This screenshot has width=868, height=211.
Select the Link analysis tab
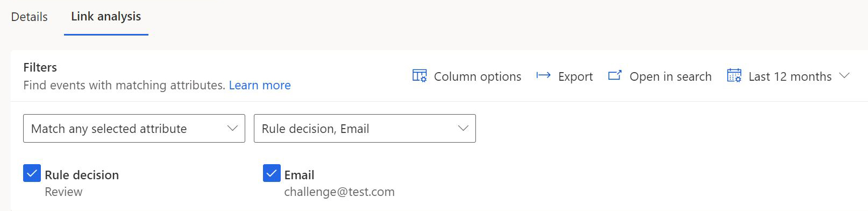tap(106, 17)
